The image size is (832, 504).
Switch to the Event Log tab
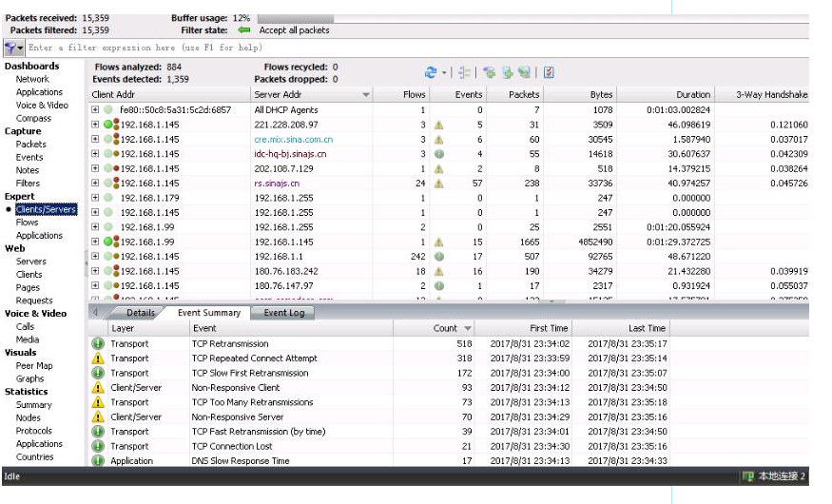pos(284,313)
